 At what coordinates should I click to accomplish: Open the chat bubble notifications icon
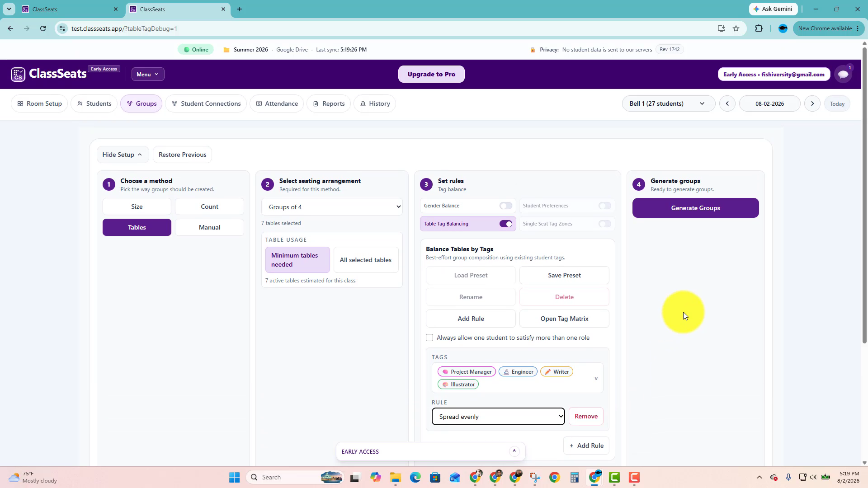pos(843,75)
